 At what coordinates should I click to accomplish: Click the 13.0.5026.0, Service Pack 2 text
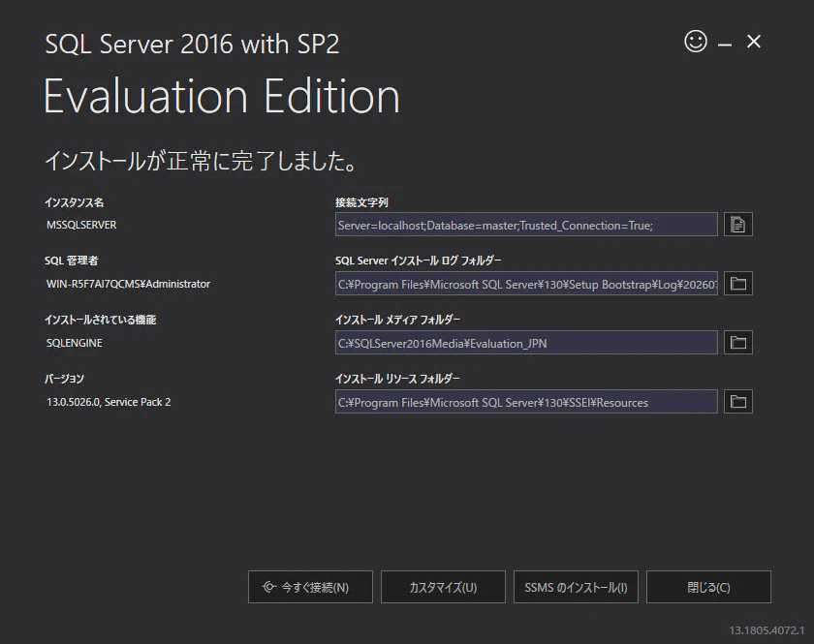coord(109,402)
